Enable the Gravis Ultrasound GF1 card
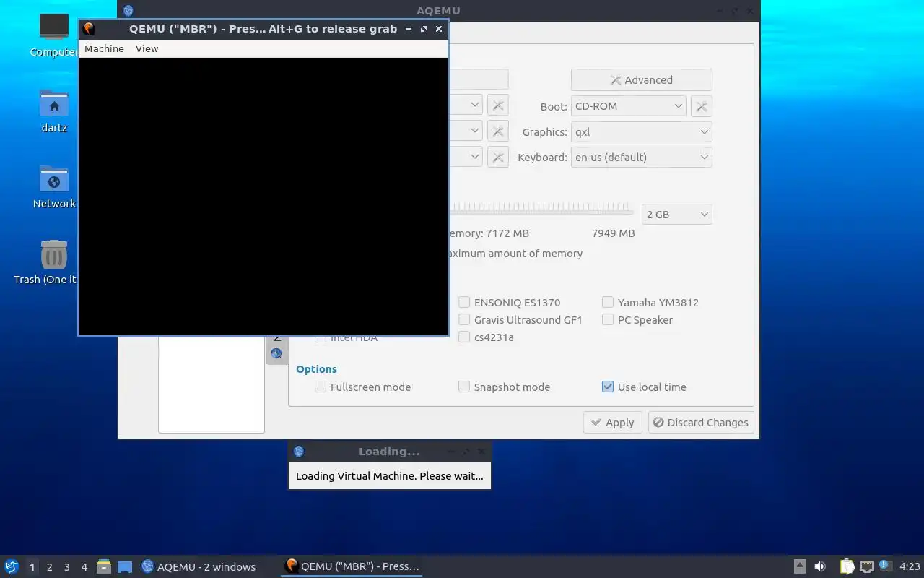924x578 pixels. [464, 320]
